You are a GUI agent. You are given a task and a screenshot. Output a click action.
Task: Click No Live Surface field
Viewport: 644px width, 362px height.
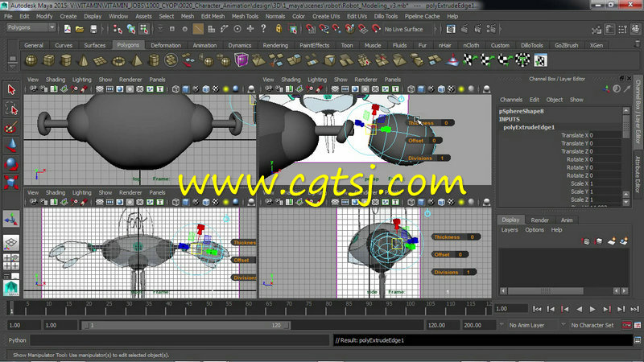coord(403,29)
